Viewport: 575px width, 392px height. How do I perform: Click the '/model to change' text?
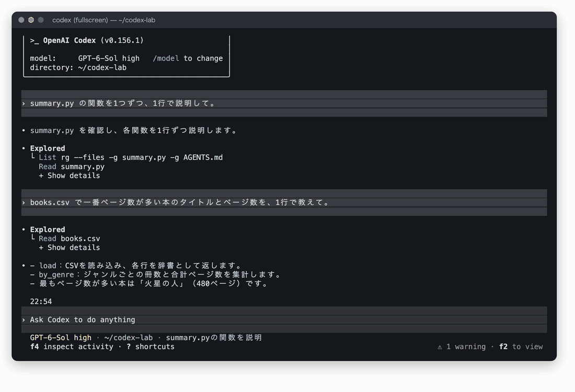[188, 59]
